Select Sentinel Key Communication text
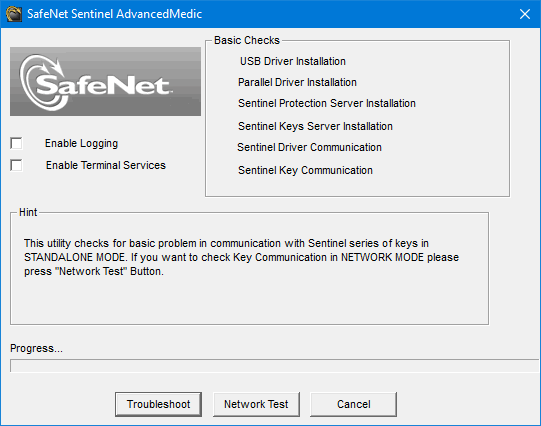This screenshot has height=426, width=541. 305,170
